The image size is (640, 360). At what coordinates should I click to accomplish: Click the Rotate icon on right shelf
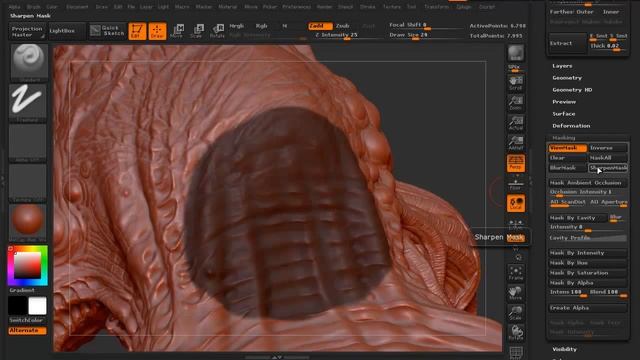click(516, 333)
